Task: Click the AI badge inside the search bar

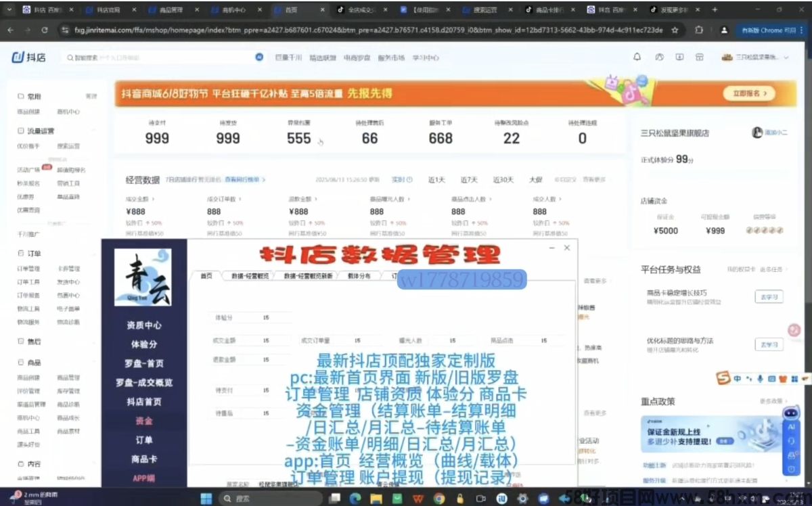Action: tap(258, 57)
